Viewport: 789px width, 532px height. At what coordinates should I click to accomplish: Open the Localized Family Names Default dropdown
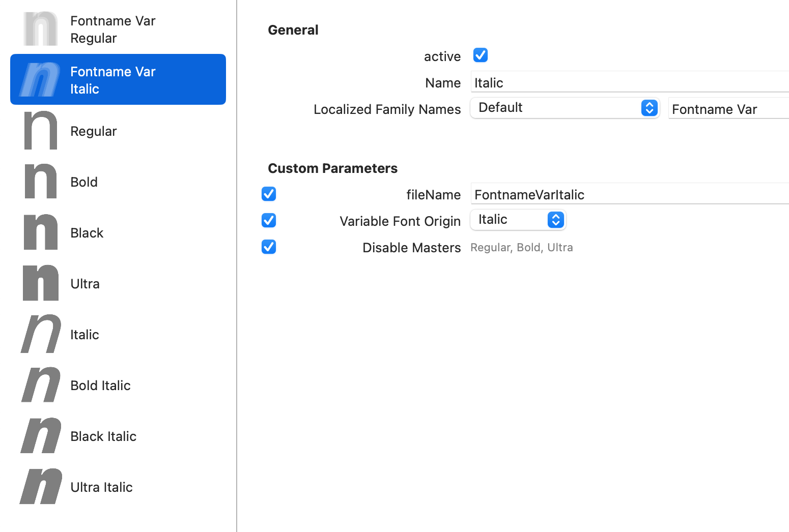tap(565, 108)
